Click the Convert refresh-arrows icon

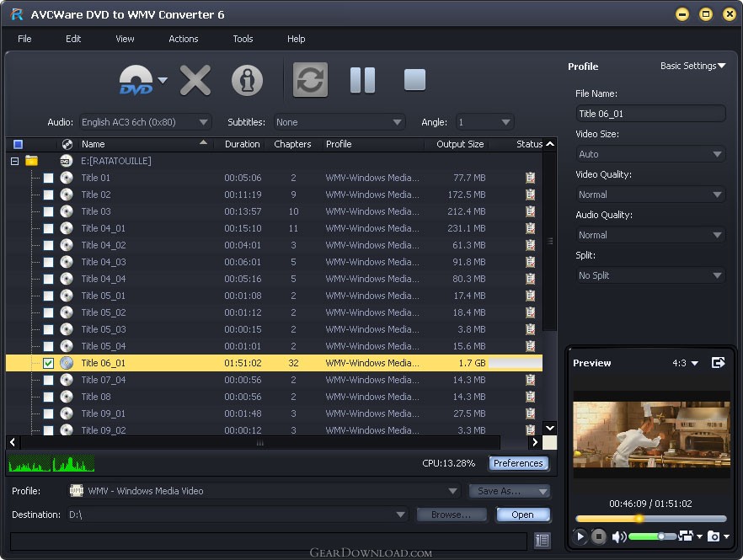pos(310,80)
